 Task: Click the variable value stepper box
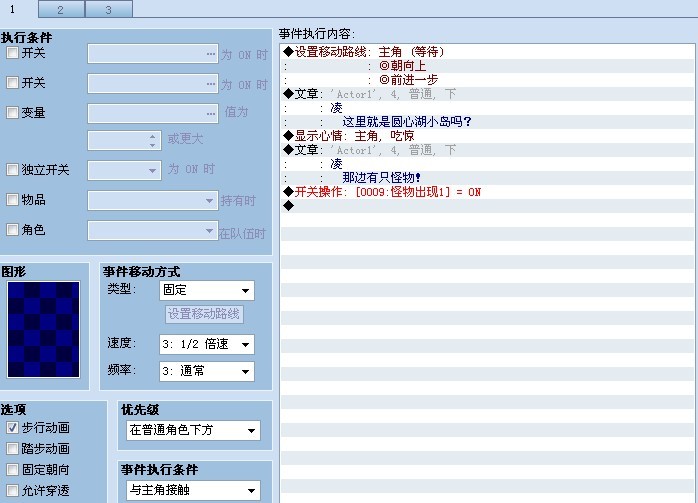coord(124,140)
